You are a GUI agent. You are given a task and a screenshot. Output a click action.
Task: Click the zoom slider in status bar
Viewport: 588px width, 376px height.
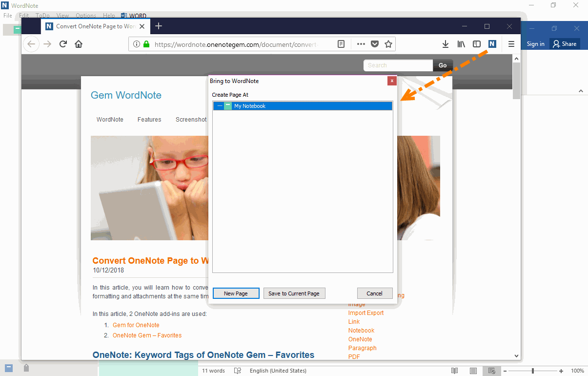[x=533, y=371]
